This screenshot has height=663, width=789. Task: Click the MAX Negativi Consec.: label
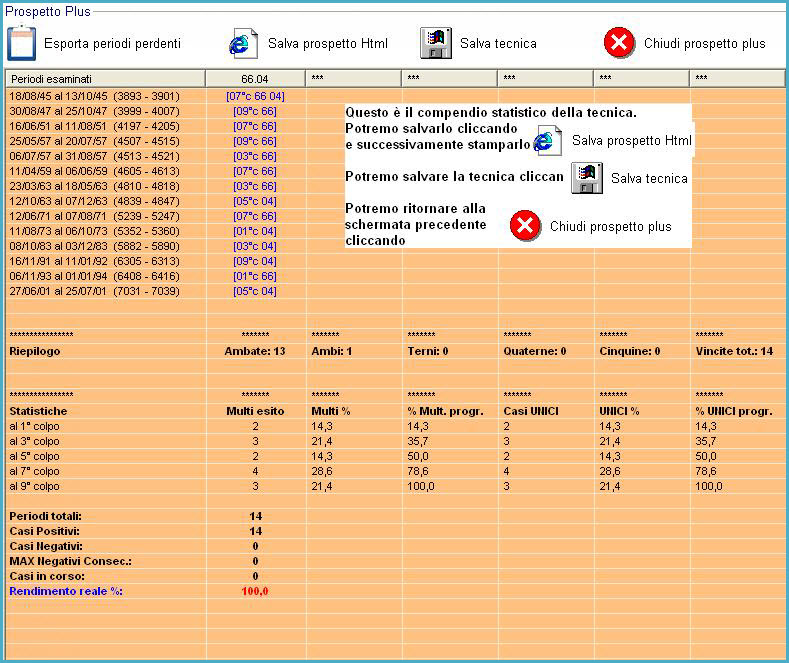(x=70, y=561)
